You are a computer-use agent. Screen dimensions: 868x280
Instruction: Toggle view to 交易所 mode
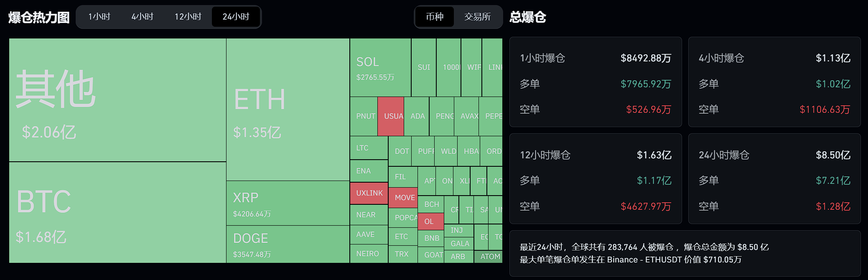coord(478,17)
